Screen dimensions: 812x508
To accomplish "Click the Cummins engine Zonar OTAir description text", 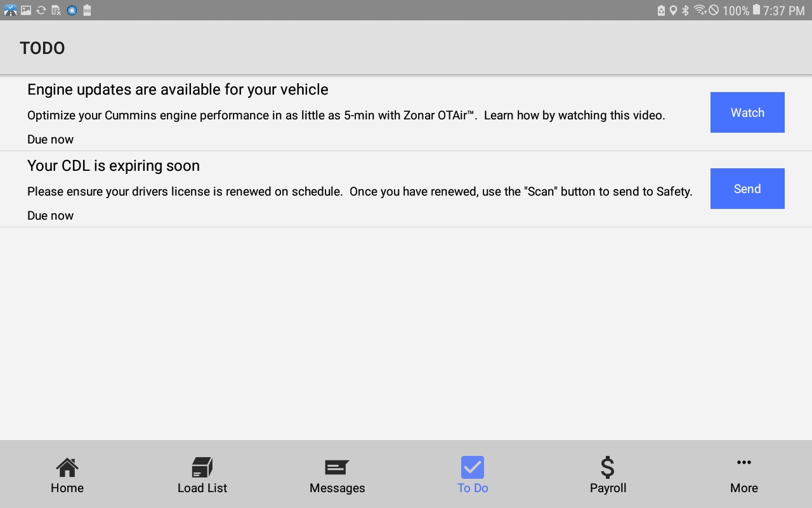I will 346,116.
